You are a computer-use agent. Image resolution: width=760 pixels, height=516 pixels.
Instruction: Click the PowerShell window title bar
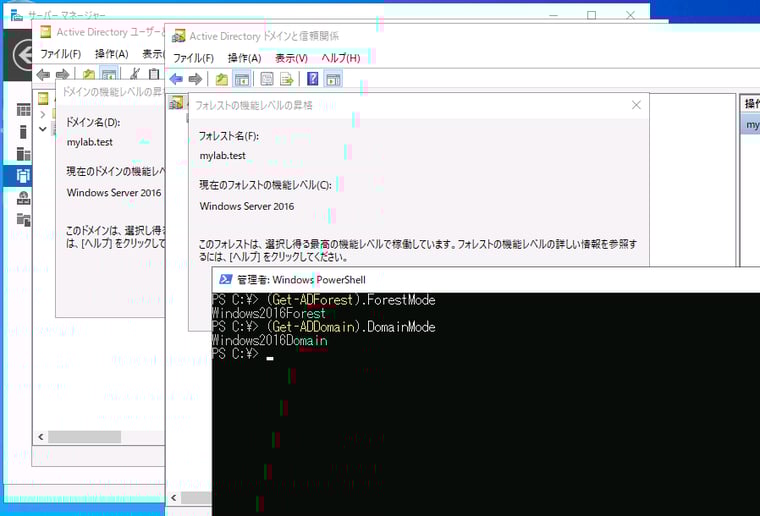click(486, 280)
